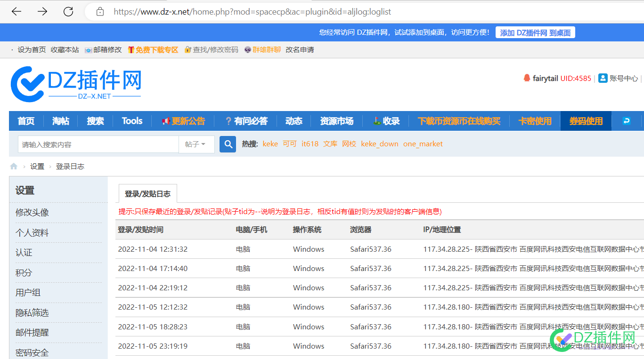644x359 pixels.
Task: Open 隐私筛选 in the settings sidebar
Action: coord(32,313)
